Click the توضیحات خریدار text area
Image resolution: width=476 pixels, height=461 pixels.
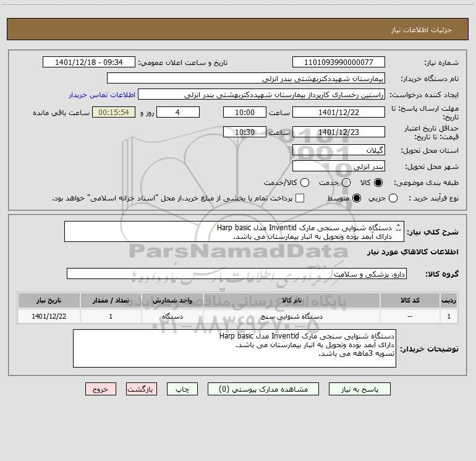coord(234,348)
